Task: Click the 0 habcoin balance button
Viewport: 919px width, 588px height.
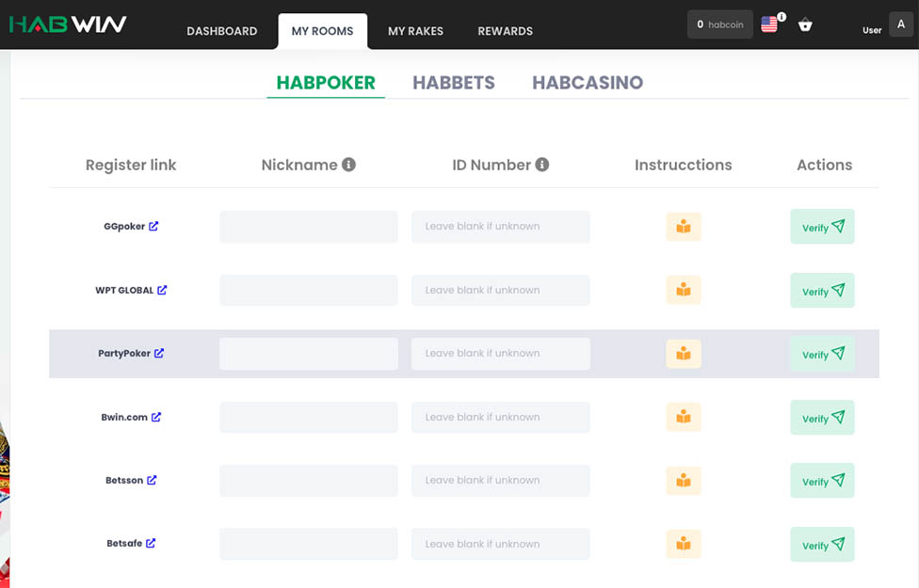Action: (x=720, y=24)
